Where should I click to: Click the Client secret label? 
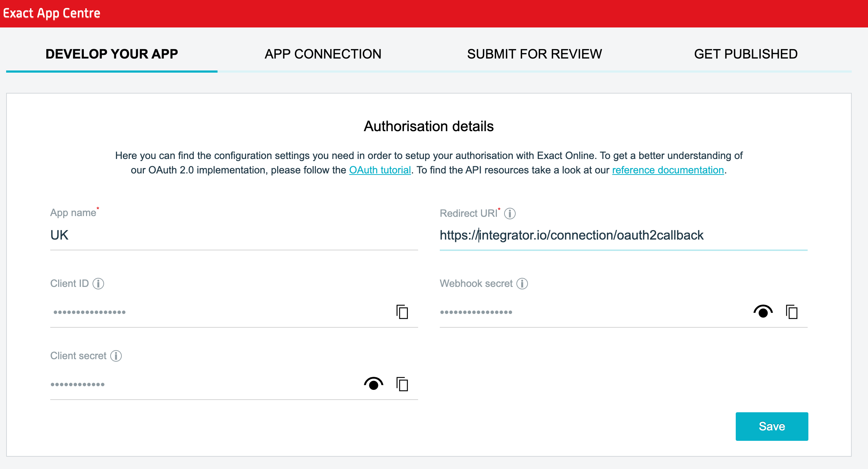point(78,356)
